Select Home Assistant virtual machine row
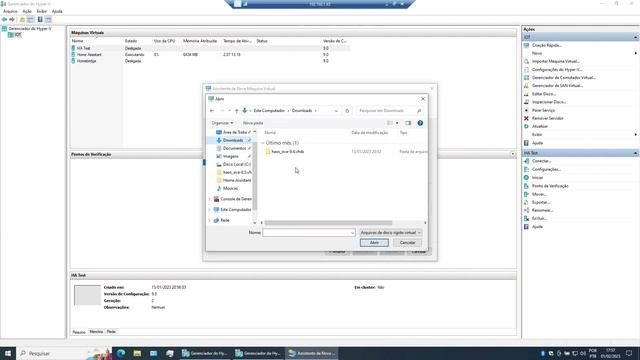Image resolution: width=640 pixels, height=360 pixels. (210, 54)
